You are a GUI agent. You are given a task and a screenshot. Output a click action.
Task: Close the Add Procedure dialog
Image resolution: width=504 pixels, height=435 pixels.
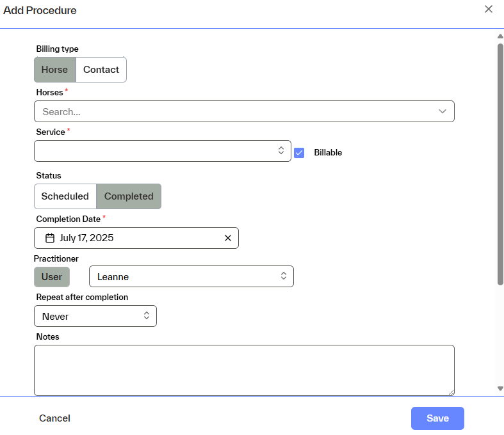(489, 9)
